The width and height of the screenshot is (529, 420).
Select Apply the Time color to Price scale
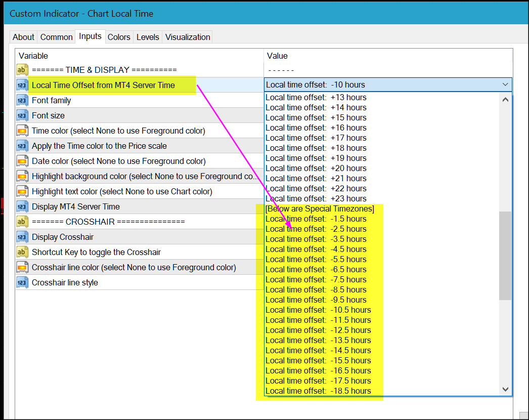(140, 146)
